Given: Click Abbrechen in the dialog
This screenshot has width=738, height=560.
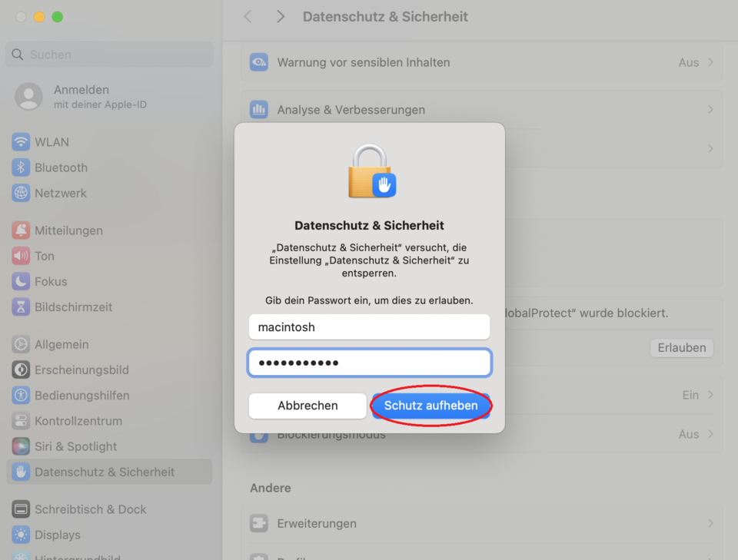Looking at the screenshot, I should pyautogui.click(x=307, y=406).
